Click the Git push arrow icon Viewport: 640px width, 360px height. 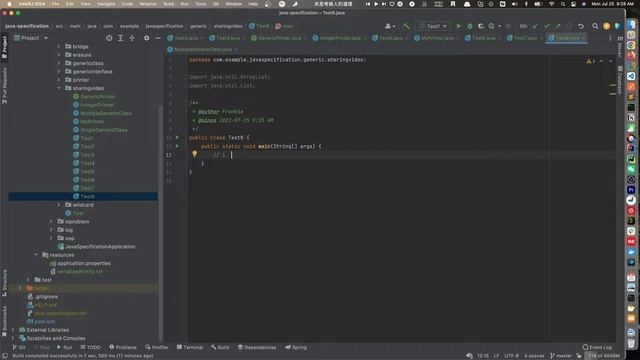coord(558,26)
